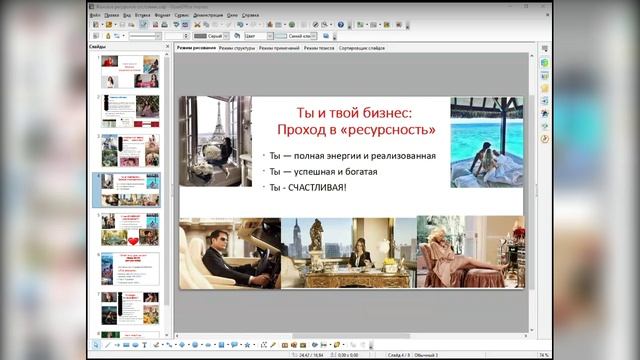Open the Серый line color dropdown
The height and width of the screenshot is (360, 640).
tap(226, 36)
